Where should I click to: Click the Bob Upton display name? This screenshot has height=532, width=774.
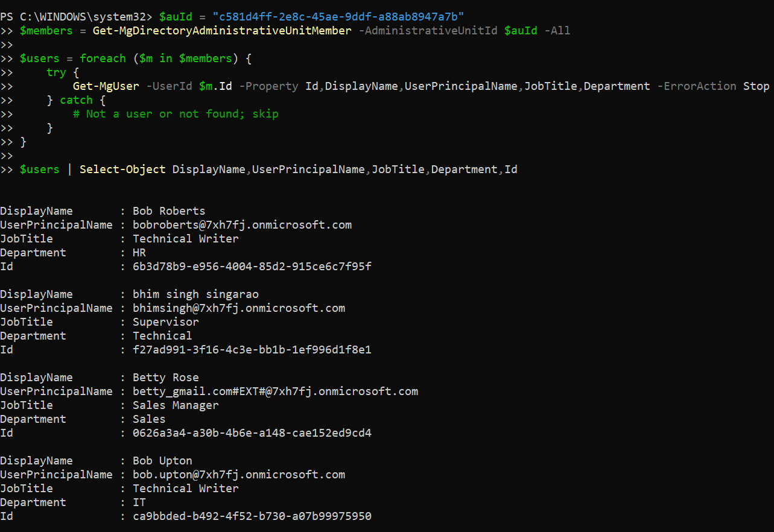tap(162, 461)
